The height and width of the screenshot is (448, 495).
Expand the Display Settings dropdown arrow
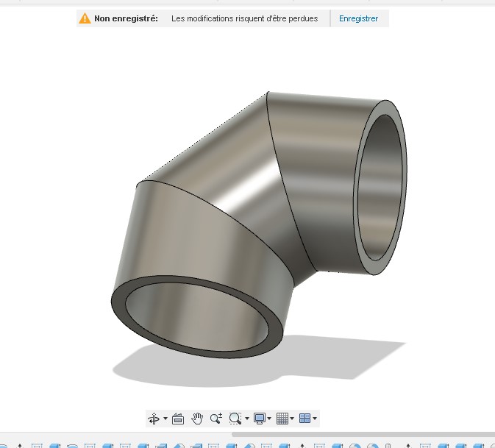269,419
